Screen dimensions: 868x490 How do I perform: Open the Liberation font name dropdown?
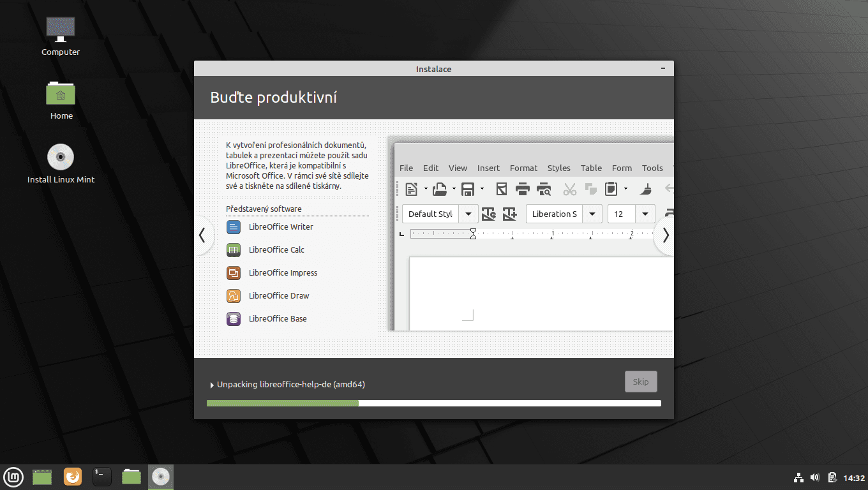[592, 214]
